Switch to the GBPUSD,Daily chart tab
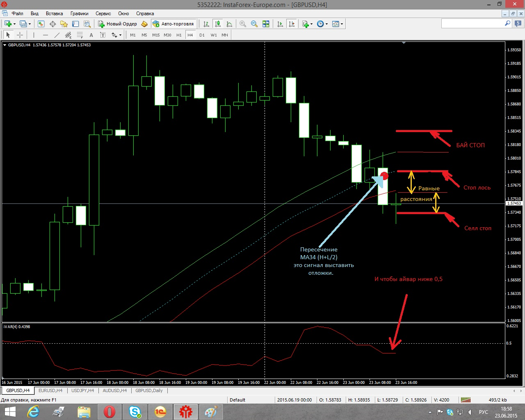The width and height of the screenshot is (525, 420). pos(149,390)
